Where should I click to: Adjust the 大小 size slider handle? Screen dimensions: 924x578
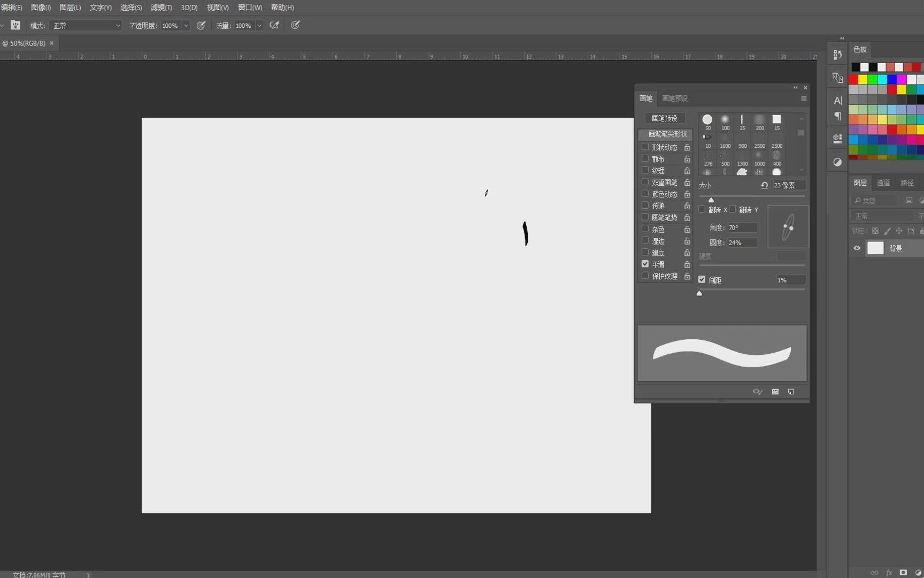pyautogui.click(x=711, y=200)
